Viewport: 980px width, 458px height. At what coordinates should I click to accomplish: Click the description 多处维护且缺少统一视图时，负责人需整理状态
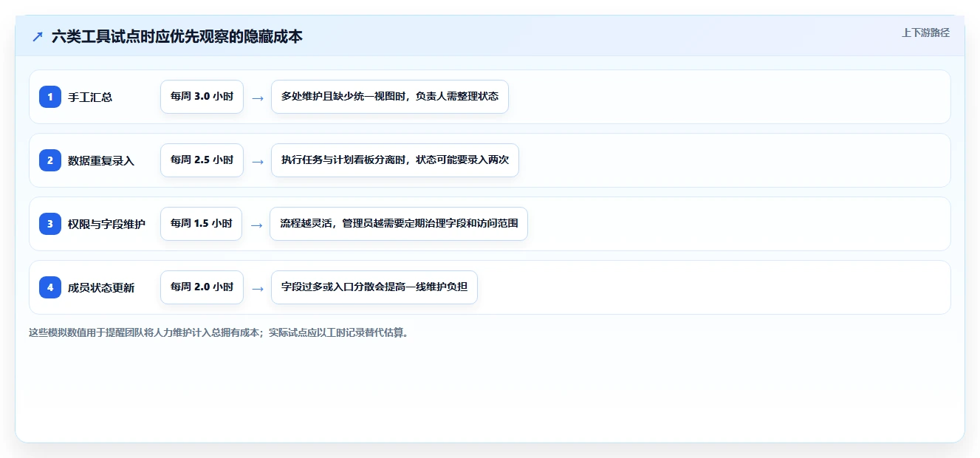coord(390,97)
